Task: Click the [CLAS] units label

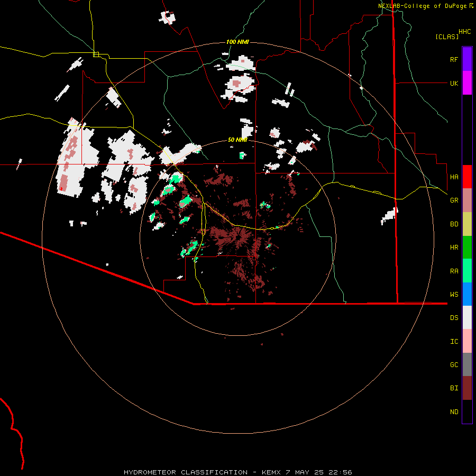Action: [447, 36]
